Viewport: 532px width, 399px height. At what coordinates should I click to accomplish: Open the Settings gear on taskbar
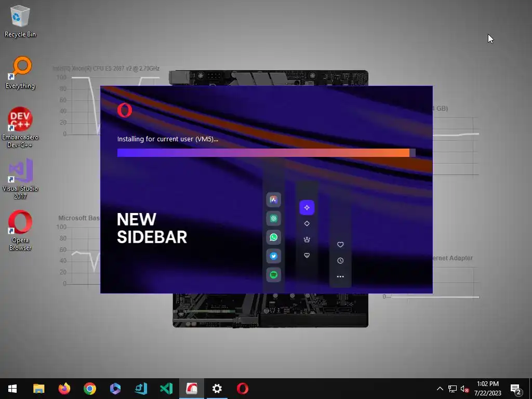(x=217, y=389)
